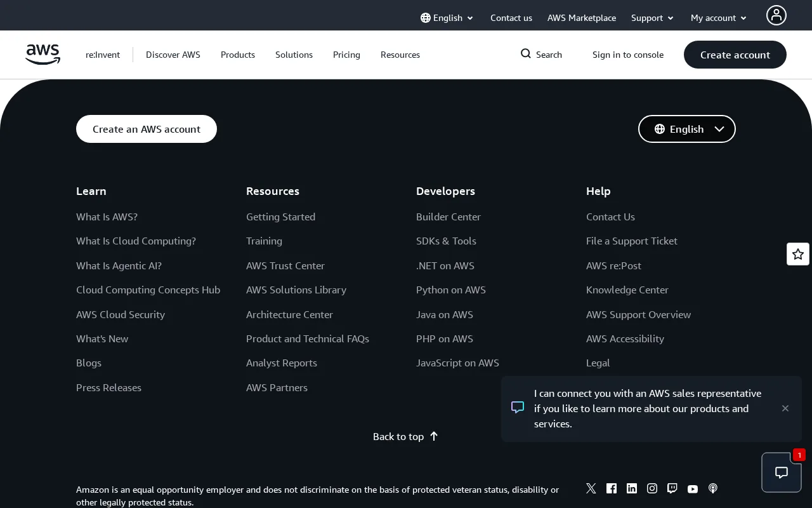Image resolution: width=812 pixels, height=508 pixels.
Task: Open the Instagram social icon
Action: click(x=652, y=488)
